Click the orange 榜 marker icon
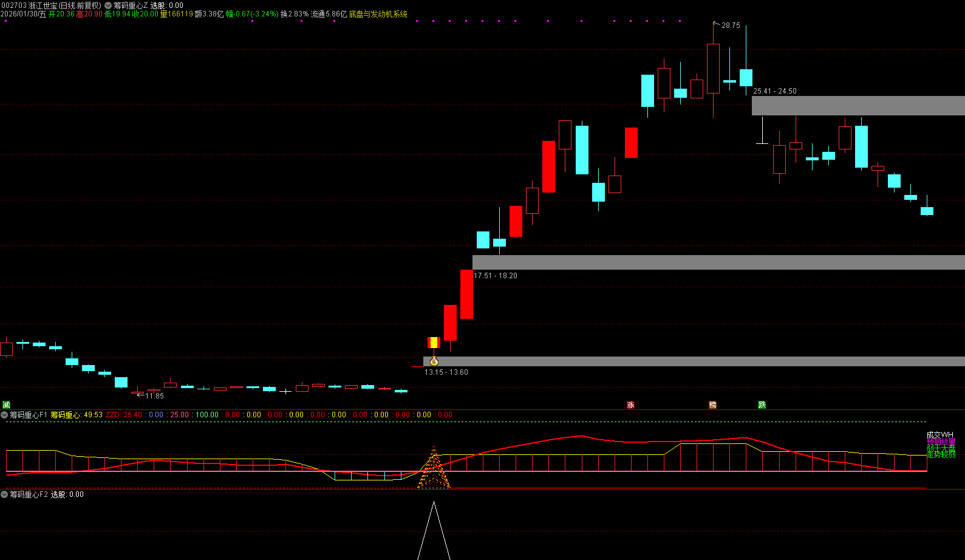Viewport: 965px width, 560px height. coord(713,405)
